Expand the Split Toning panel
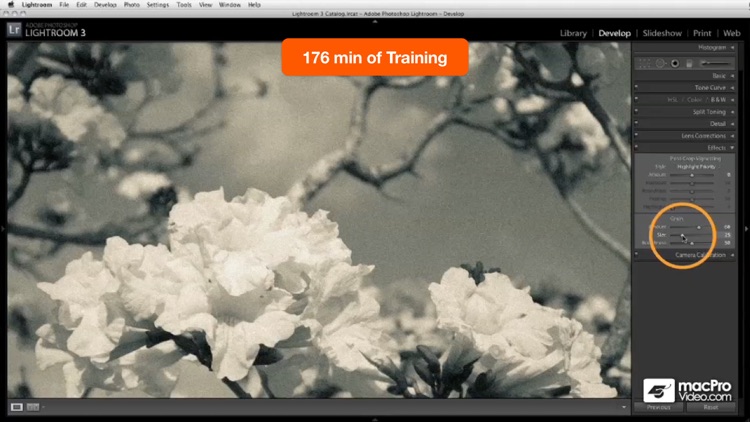The height and width of the screenshot is (422, 750). tap(732, 112)
